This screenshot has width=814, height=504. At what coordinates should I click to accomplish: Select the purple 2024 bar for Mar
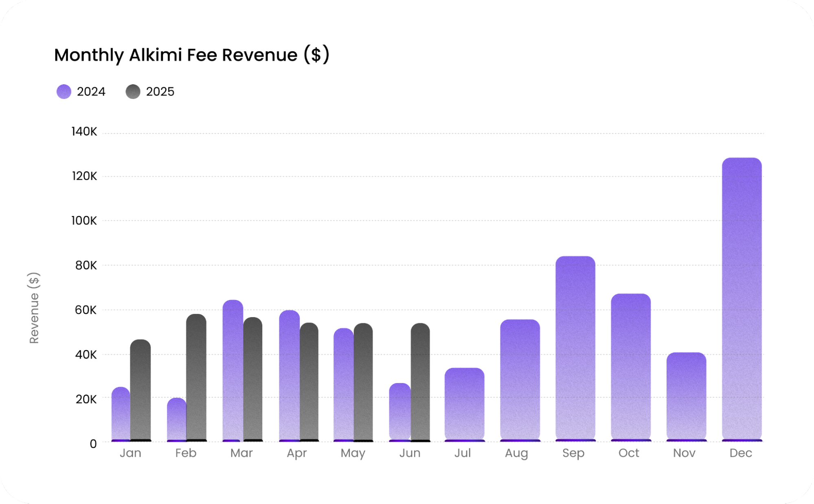(x=233, y=370)
